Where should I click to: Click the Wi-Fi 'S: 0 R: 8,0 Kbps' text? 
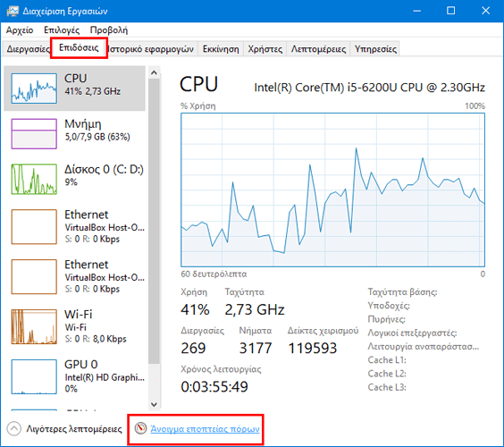tap(96, 339)
